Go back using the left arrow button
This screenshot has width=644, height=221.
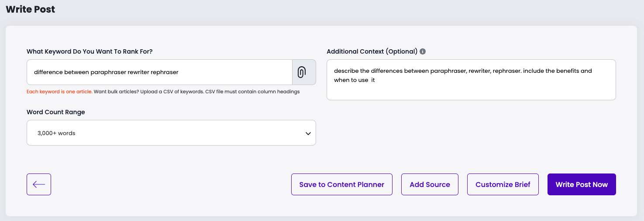coord(39,184)
